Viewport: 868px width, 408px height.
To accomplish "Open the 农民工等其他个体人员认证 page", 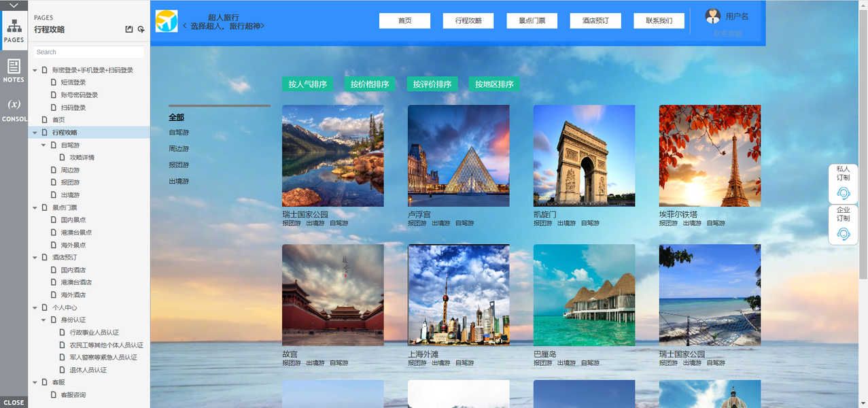I will (106, 345).
